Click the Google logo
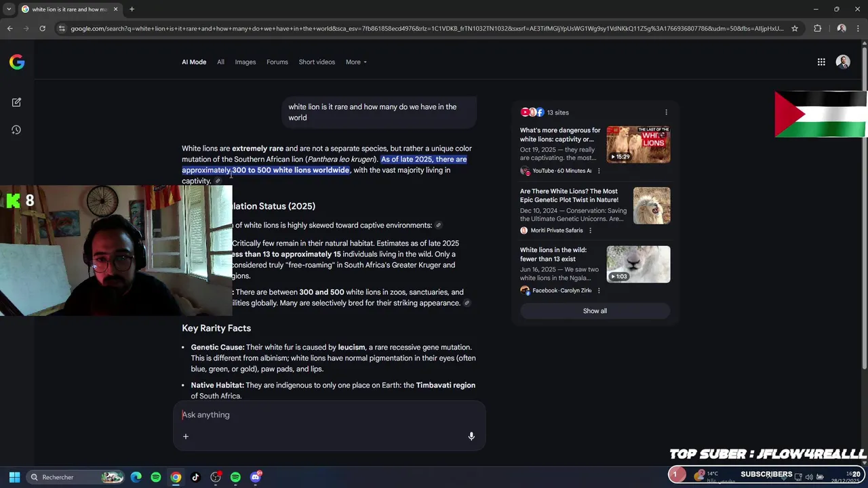 pyautogui.click(x=17, y=62)
